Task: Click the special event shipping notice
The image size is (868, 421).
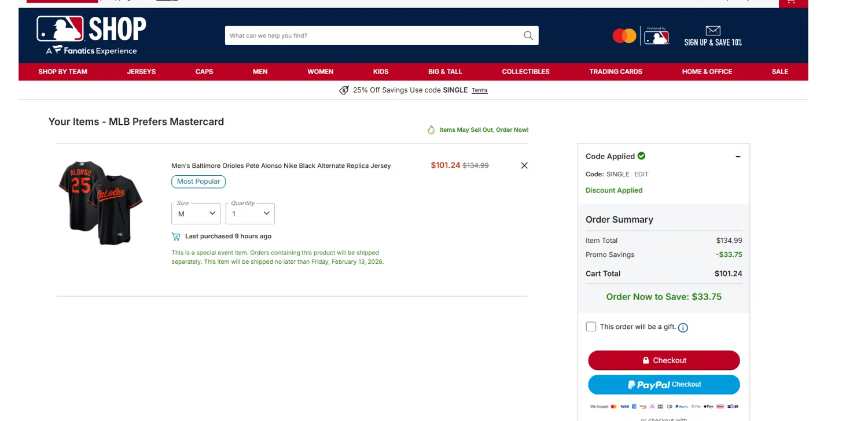Action: tap(278, 257)
